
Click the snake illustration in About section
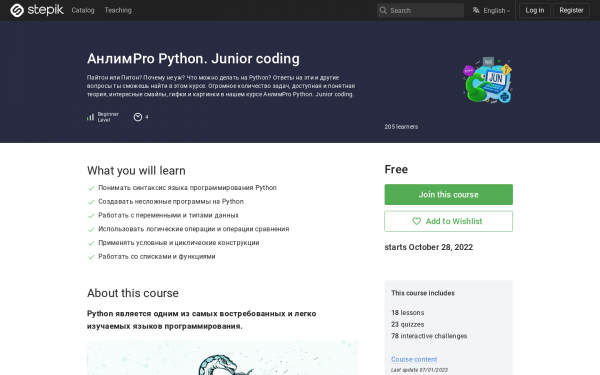point(223,358)
